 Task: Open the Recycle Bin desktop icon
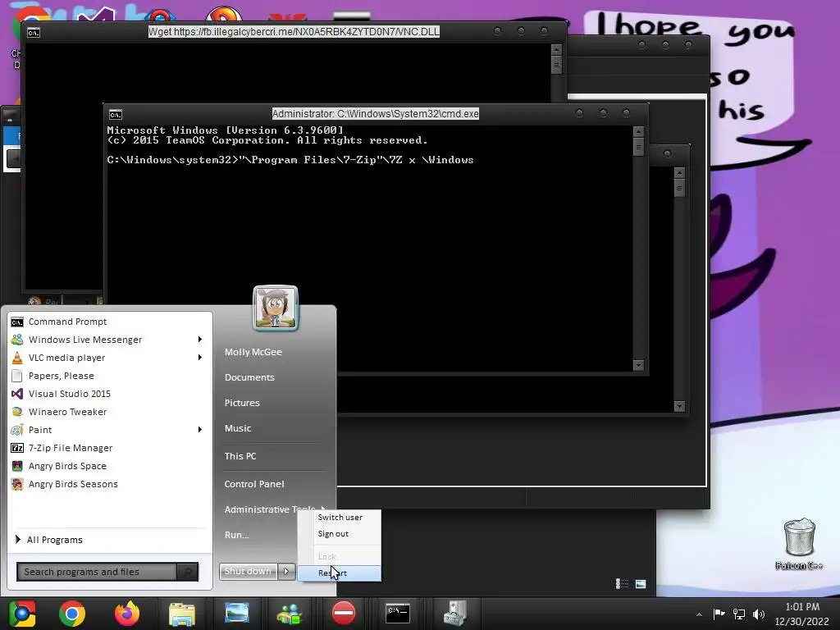tap(799, 544)
